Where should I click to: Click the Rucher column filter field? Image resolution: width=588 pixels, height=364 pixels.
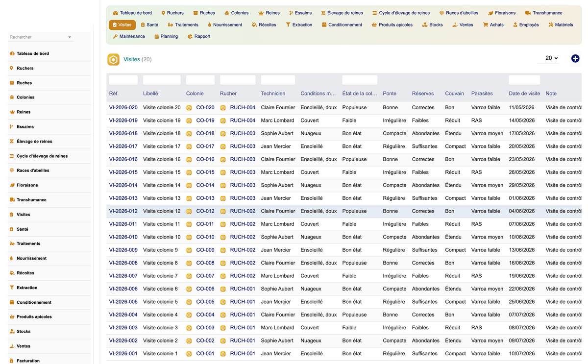238,80
